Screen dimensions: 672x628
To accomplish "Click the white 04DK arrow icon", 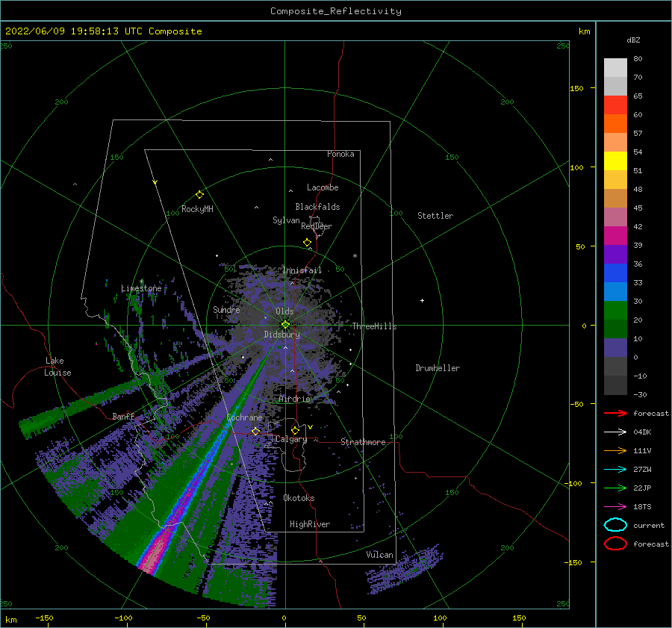I will coord(615,432).
